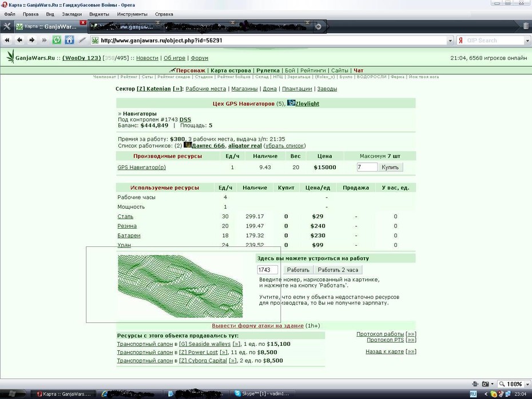Open the home page house icon
This screenshot has height=399, width=532.
tap(69, 40)
